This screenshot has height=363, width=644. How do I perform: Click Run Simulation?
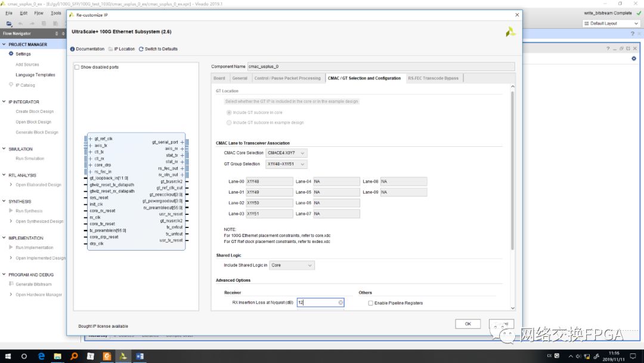pyautogui.click(x=30, y=158)
